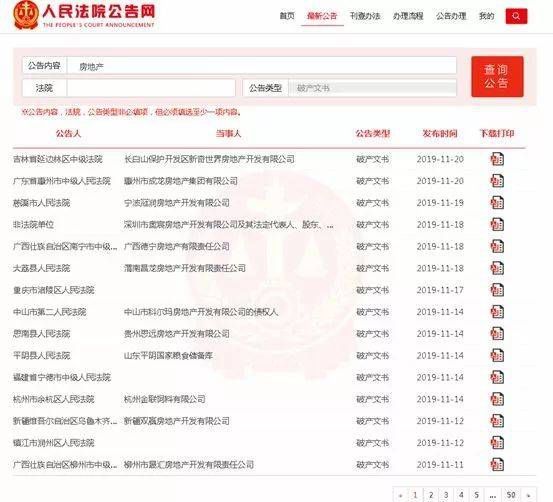Click the 公告类型 column header
This screenshot has height=502, width=553.
(372, 133)
